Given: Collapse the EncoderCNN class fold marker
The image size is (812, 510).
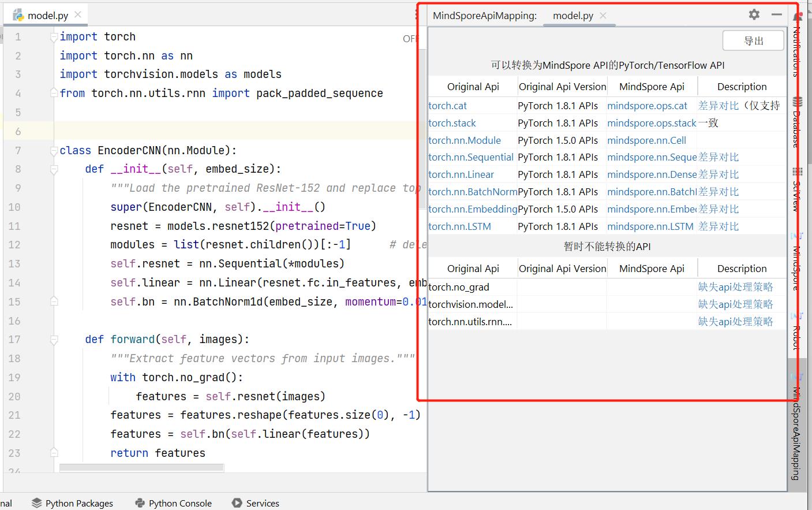Looking at the screenshot, I should [54, 151].
